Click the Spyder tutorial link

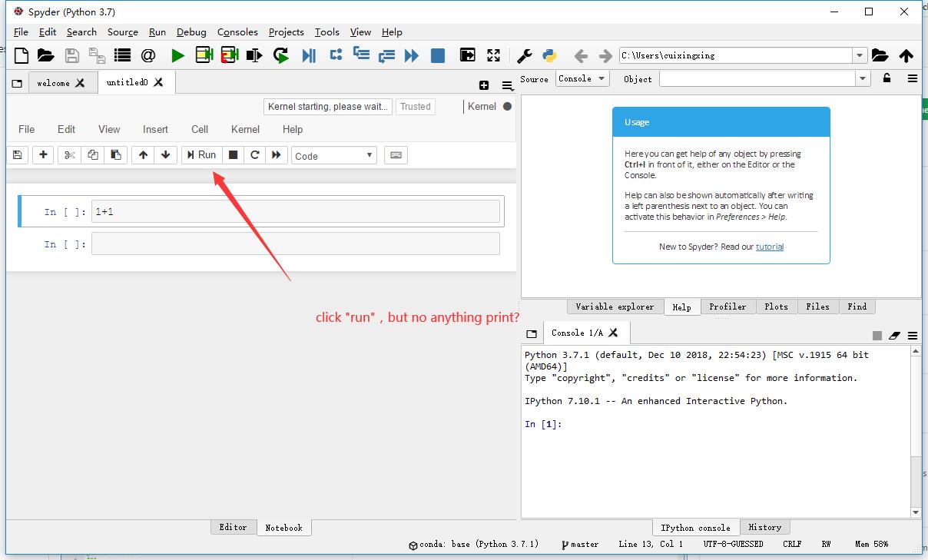770,247
